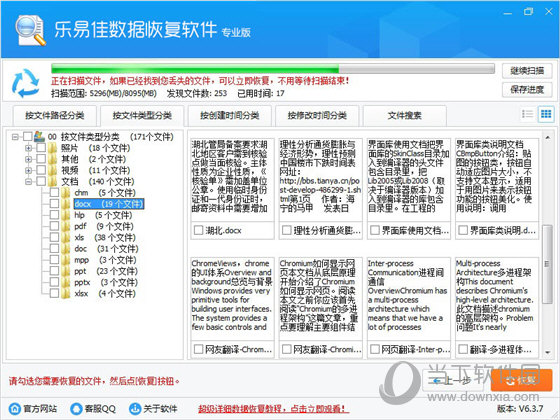This screenshot has height=420, width=560.
Task: Click the folder icon beside pdf
Action: pos(66,226)
